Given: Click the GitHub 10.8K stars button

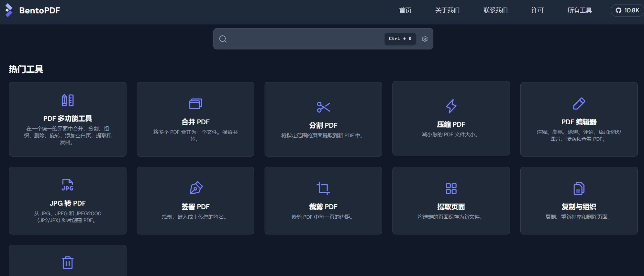Looking at the screenshot, I should coord(627,10).
